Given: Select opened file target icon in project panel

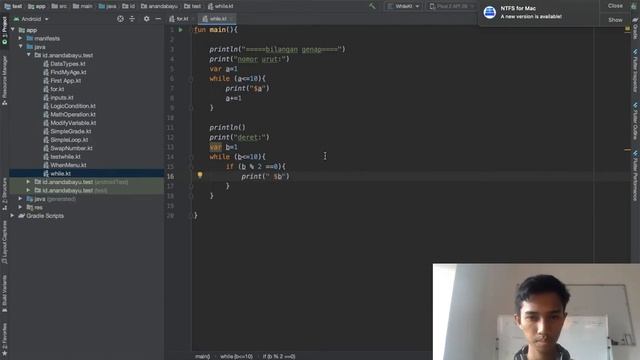Looking at the screenshot, I should tap(120, 19).
